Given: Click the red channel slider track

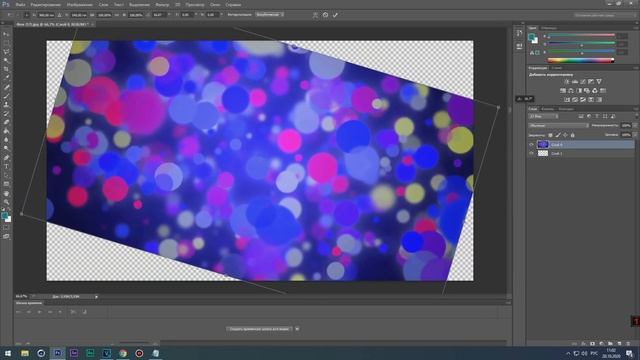Looking at the screenshot, I should (x=582, y=36).
